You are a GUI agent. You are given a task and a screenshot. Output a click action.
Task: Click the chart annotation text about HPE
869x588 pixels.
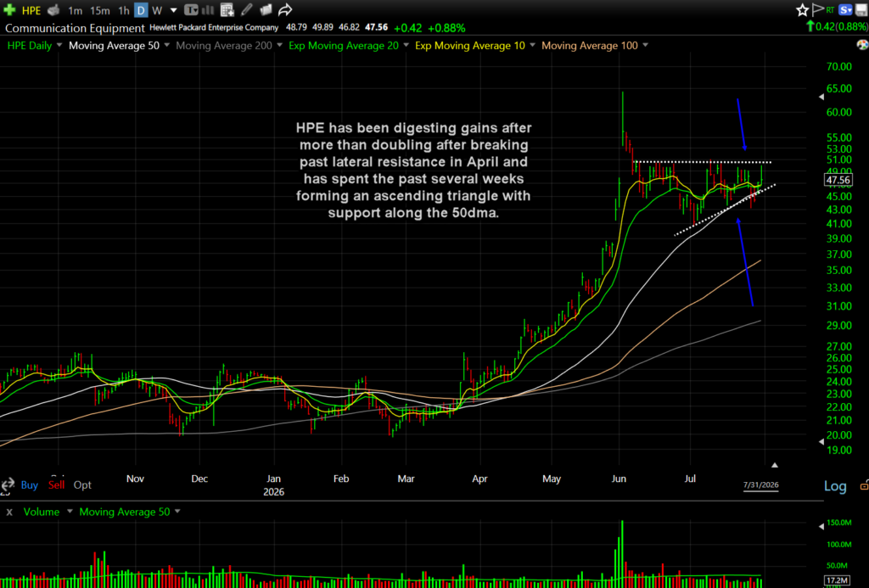click(x=413, y=171)
